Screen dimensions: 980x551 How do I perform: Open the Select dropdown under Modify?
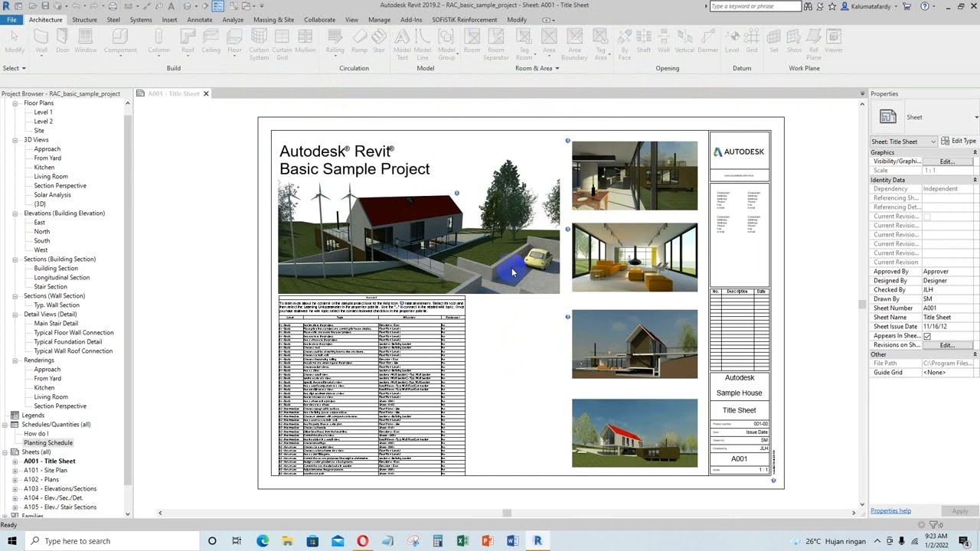tap(14, 68)
